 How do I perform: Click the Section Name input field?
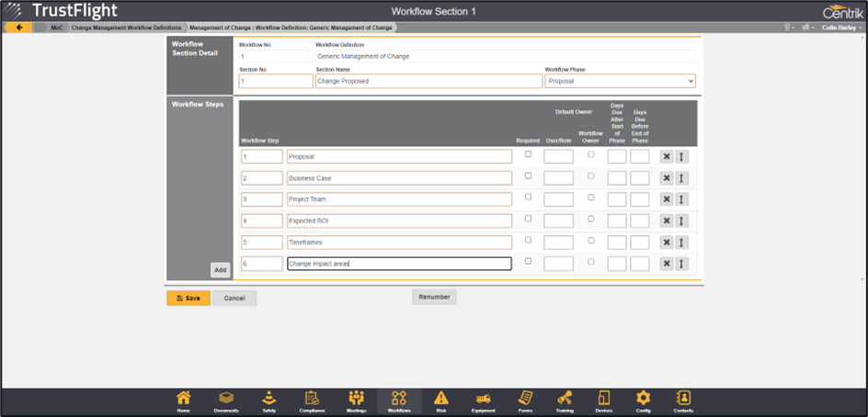point(428,82)
